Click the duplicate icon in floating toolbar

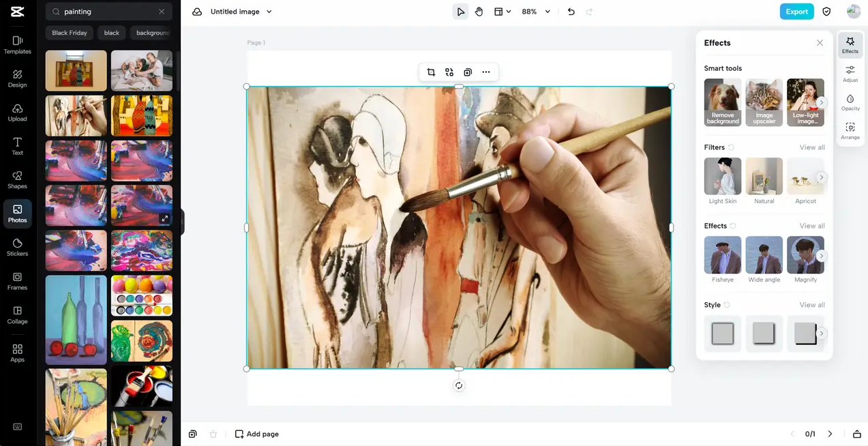click(468, 72)
